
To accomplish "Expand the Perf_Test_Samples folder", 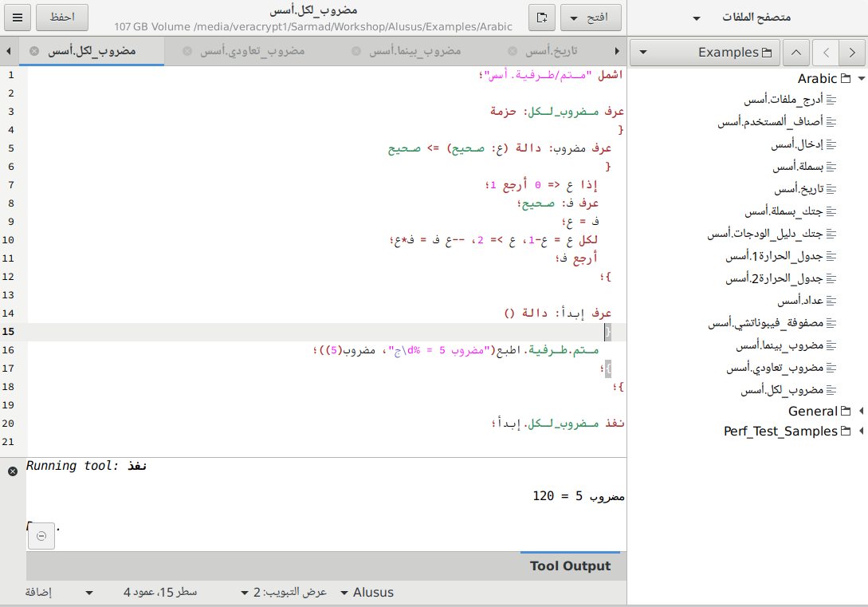I will (861, 432).
